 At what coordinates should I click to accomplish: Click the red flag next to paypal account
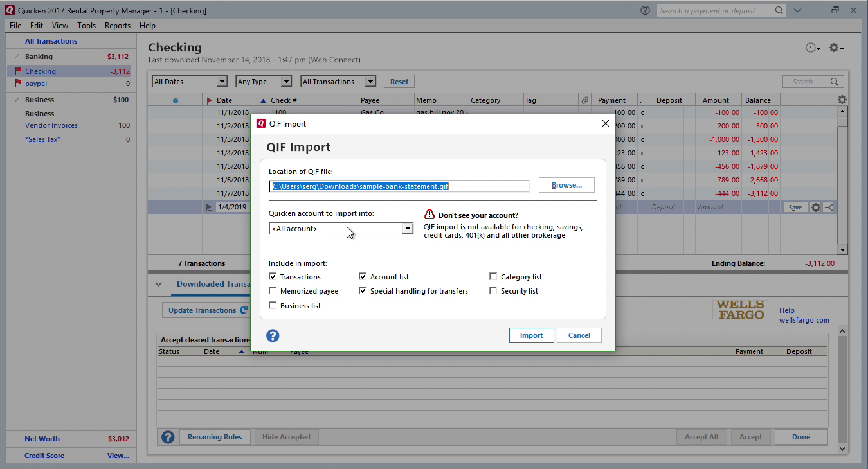pyautogui.click(x=18, y=84)
